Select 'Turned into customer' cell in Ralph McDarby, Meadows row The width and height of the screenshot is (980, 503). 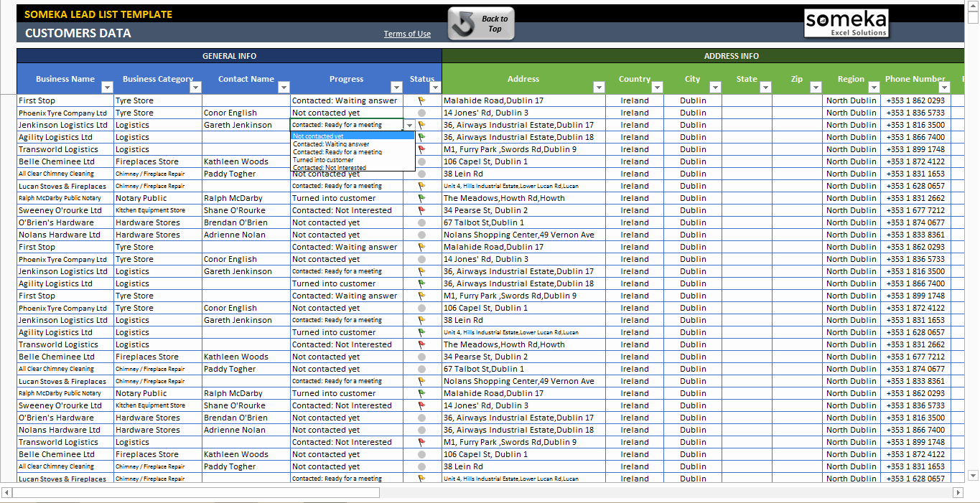click(347, 198)
